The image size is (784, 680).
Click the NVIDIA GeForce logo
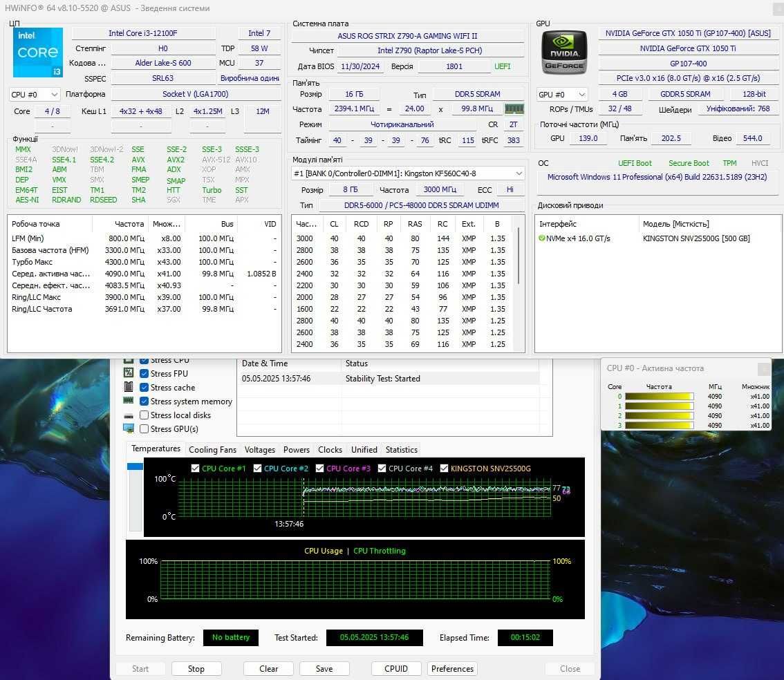point(564,53)
